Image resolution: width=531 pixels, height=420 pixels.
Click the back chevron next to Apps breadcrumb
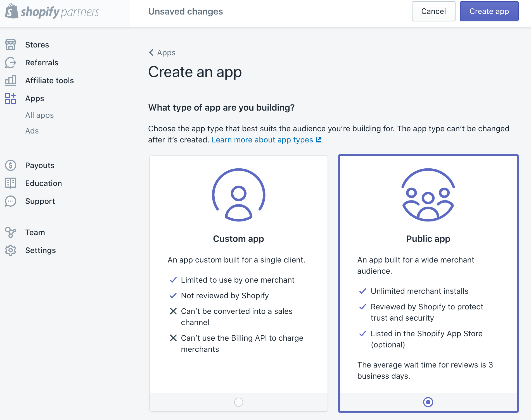point(151,52)
